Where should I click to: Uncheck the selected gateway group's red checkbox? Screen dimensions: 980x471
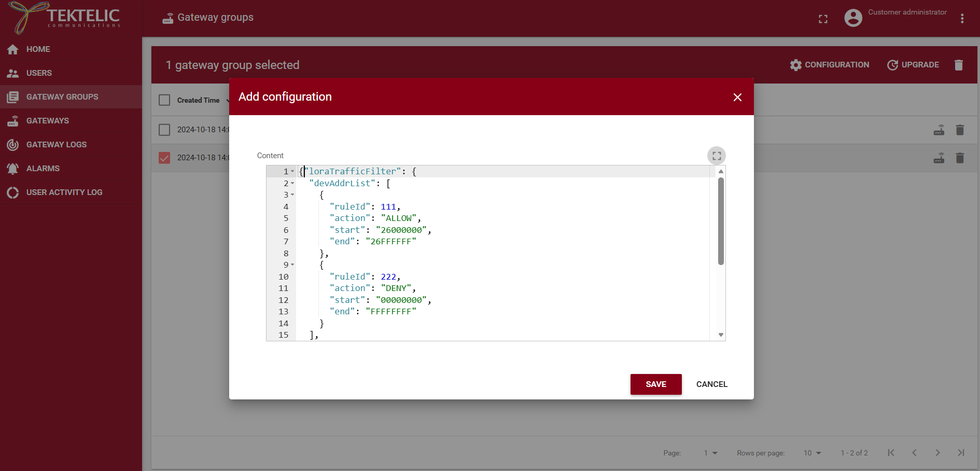tap(164, 158)
